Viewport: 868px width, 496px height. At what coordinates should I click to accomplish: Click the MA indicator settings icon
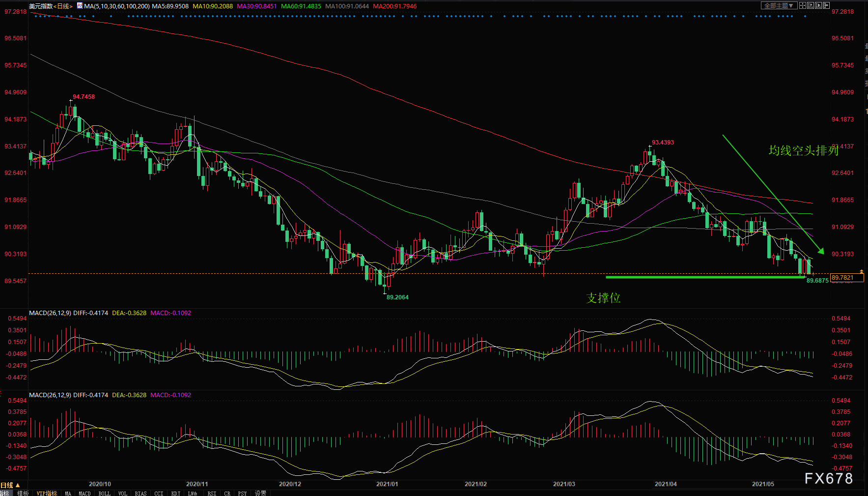click(80, 6)
